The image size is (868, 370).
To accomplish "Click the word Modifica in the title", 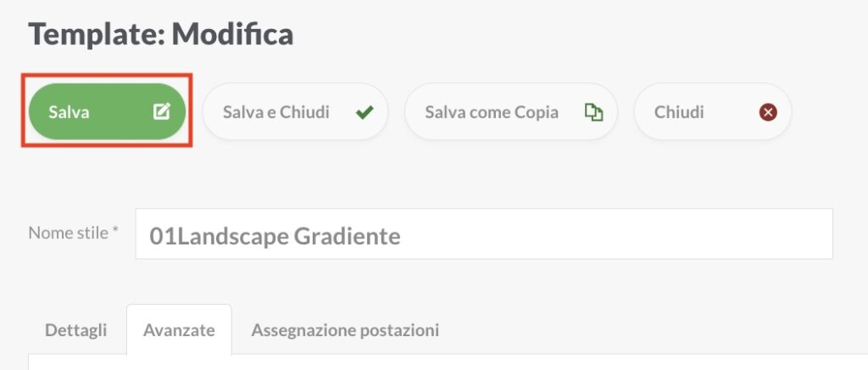I will 232,34.
